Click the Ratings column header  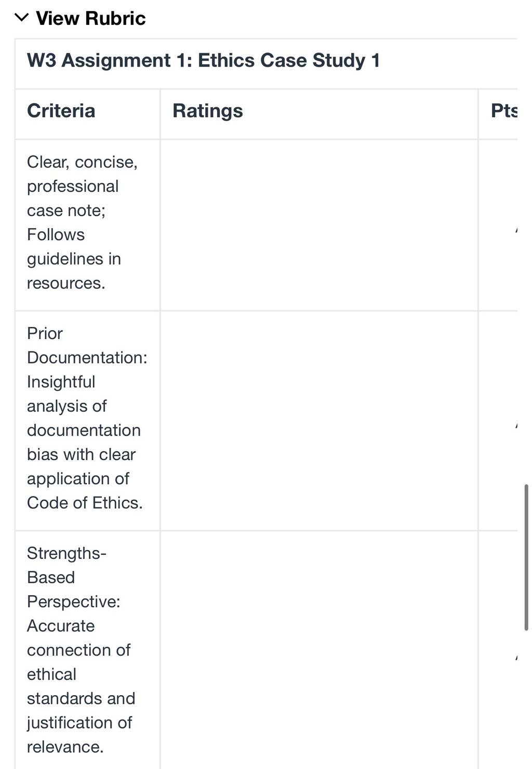click(x=208, y=111)
